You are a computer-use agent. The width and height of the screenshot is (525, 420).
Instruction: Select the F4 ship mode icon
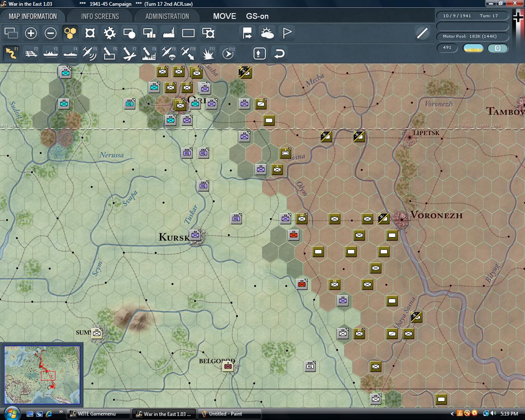[x=70, y=53]
